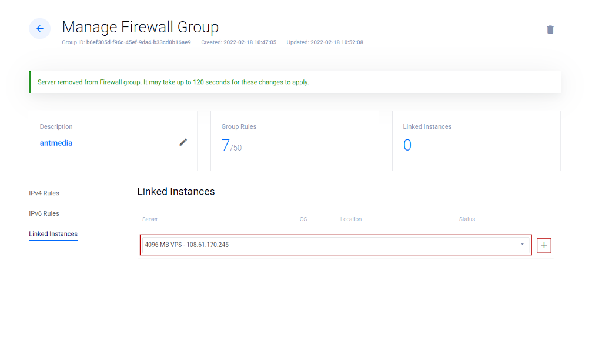Click the Updated timestamp value
Viewport: 602px width, 364px height.
point(336,42)
